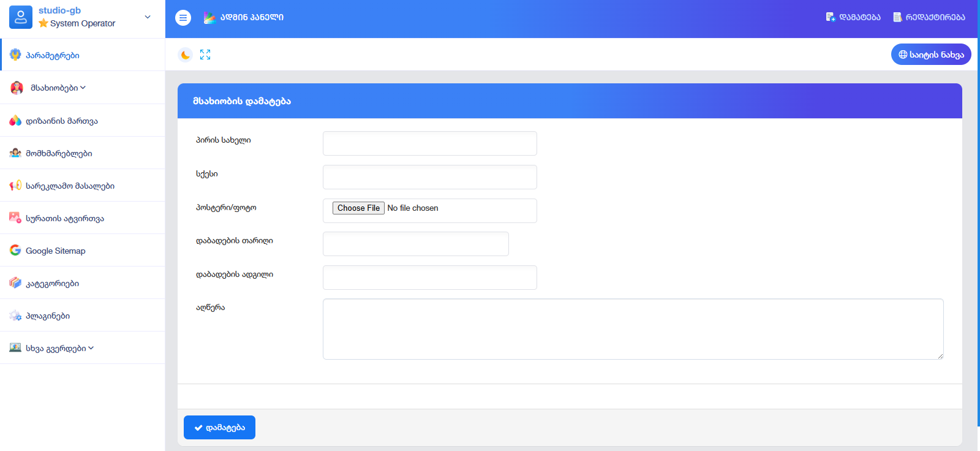The image size is (980, 451).
Task: Click the მომხმარებლები users icon
Action: click(x=15, y=153)
